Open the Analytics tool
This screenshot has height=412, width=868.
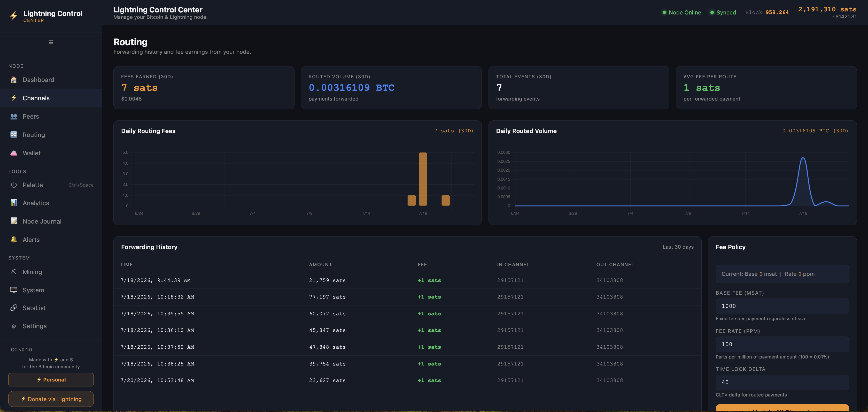pyautogui.click(x=51, y=203)
